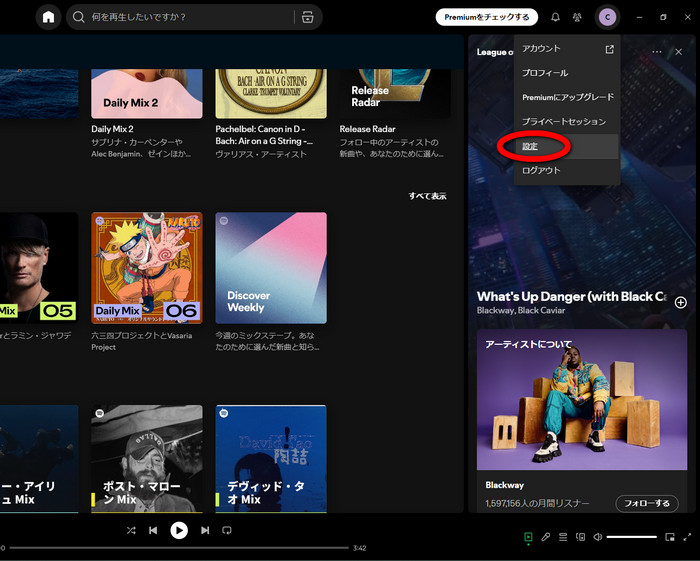Toggle the Now Playing view icon
Image resolution: width=700 pixels, height=561 pixels.
click(x=528, y=537)
